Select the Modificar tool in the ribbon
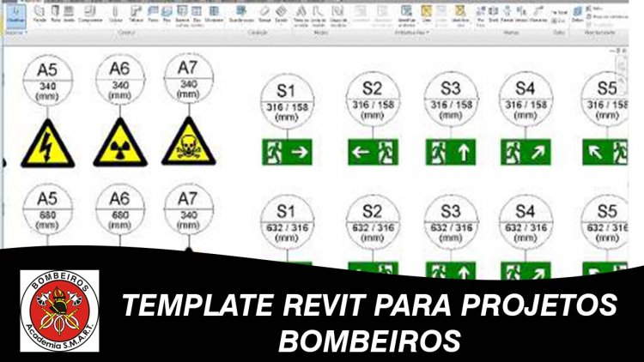The height and width of the screenshot is (362, 644). pos(15,15)
